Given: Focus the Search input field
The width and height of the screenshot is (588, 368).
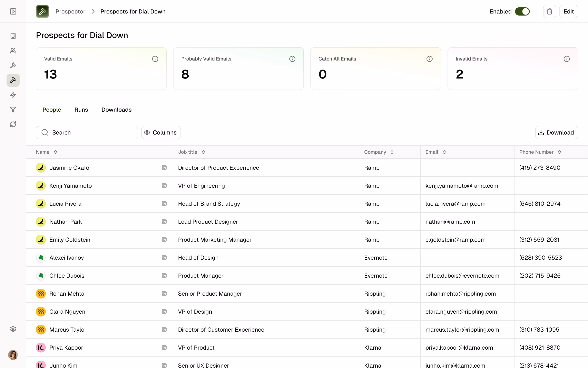Looking at the screenshot, I should click(87, 132).
